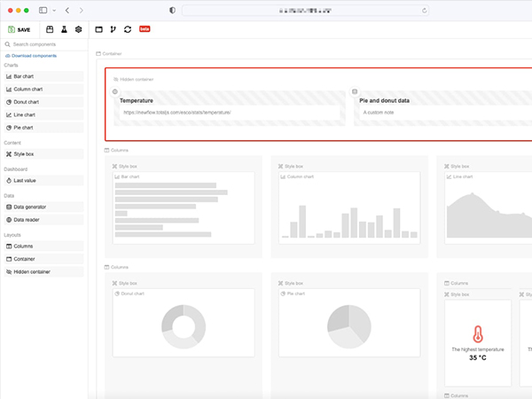Select Data generator component

pyautogui.click(x=43, y=207)
